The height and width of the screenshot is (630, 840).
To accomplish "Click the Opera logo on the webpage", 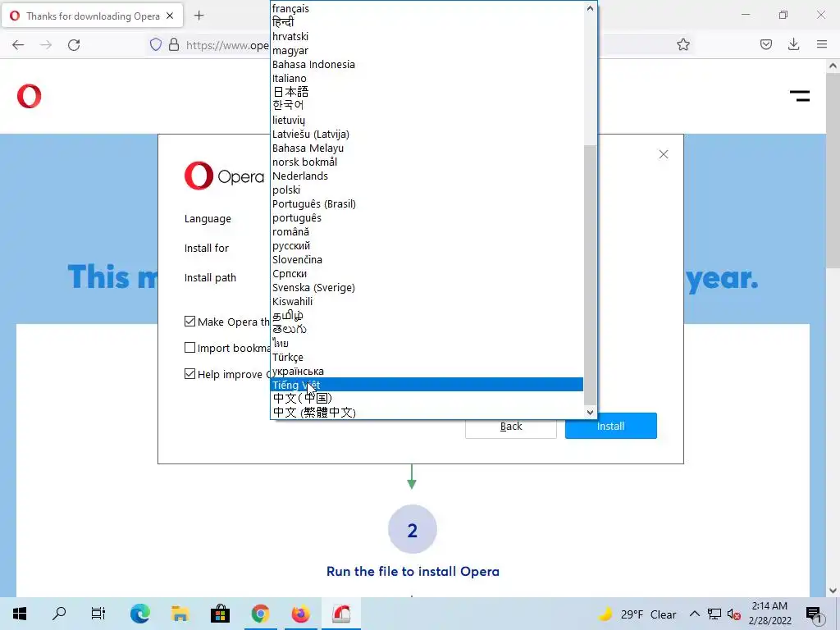I will point(29,97).
